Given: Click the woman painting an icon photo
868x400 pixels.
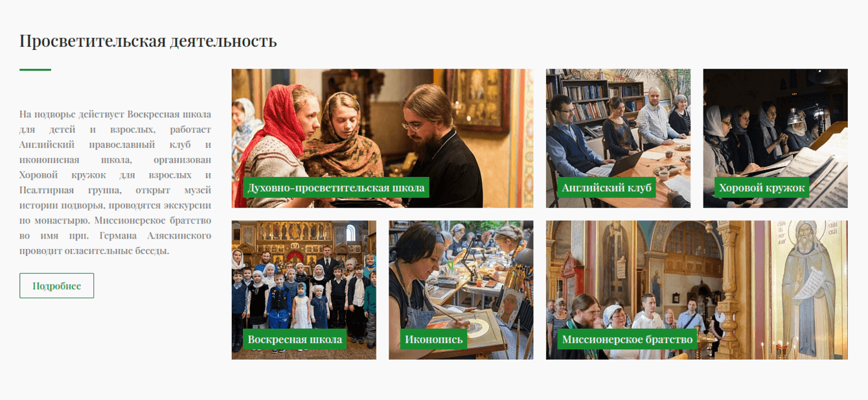Looking at the screenshot, I should tap(461, 290).
